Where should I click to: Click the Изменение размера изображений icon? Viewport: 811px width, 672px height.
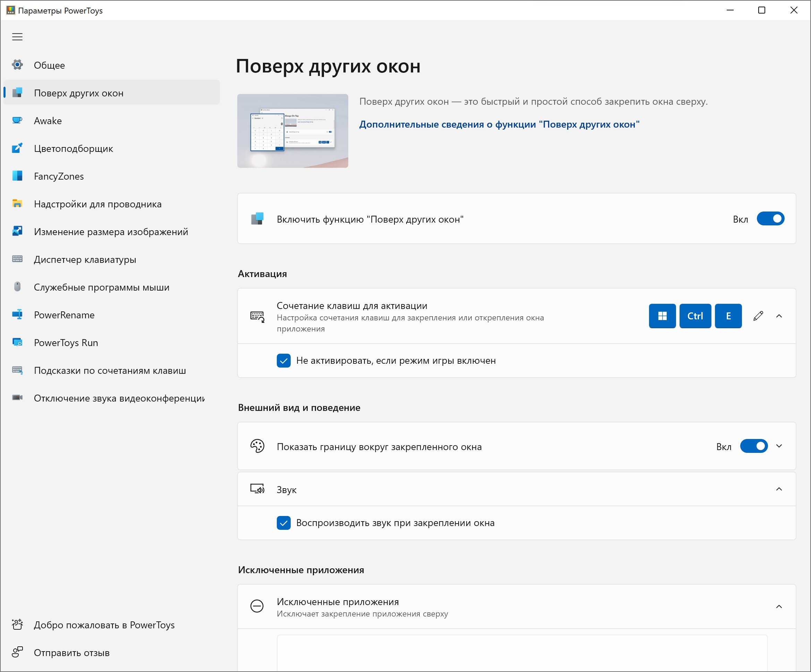(x=17, y=232)
